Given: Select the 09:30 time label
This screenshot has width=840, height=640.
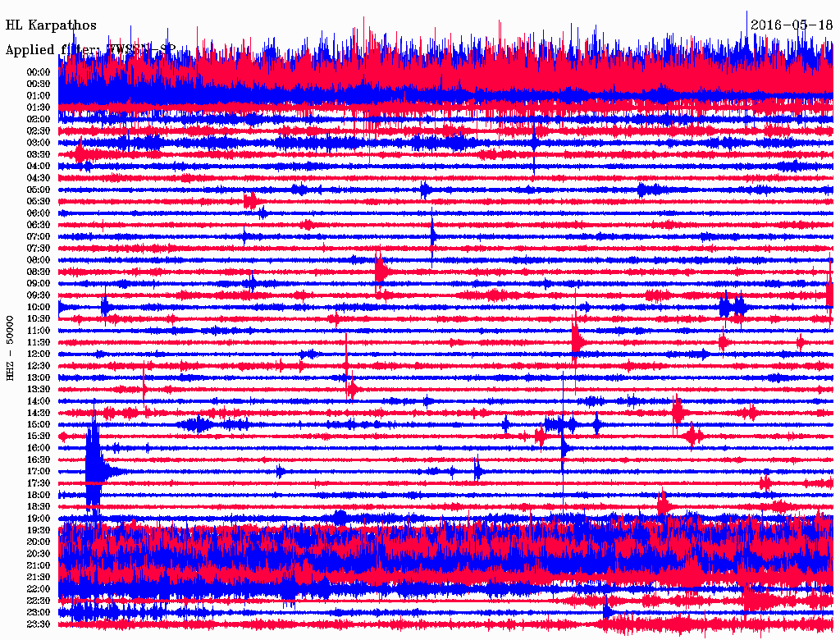Looking at the screenshot, I should (x=38, y=295).
